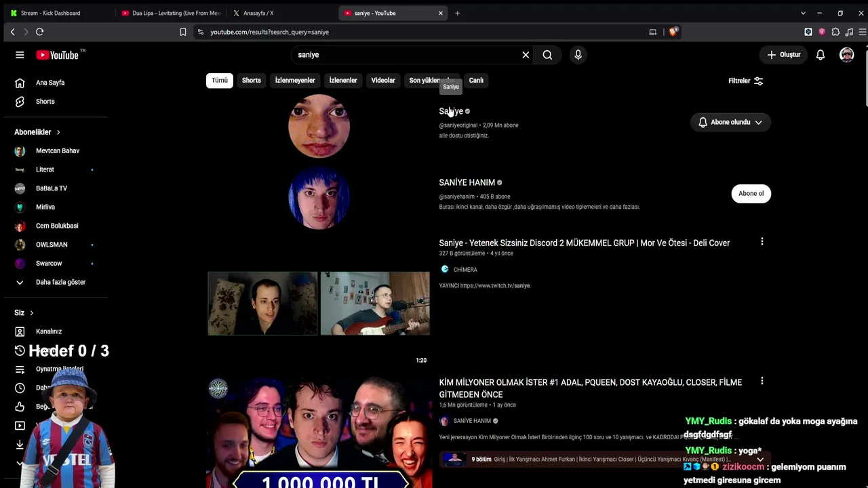Open options for the Kim Milyoner video
Viewport: 868px width, 488px height.
click(x=762, y=382)
